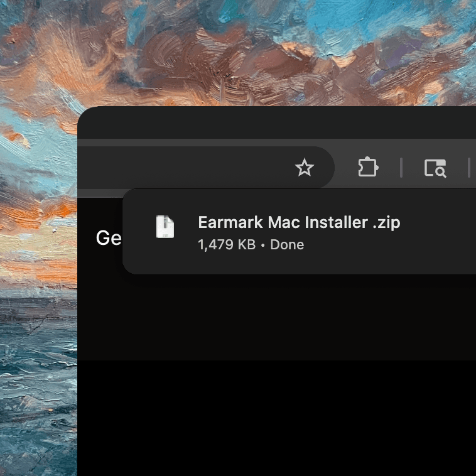Click the zip file icon in downloads
Viewport: 476px width, 476px height.
(x=165, y=227)
